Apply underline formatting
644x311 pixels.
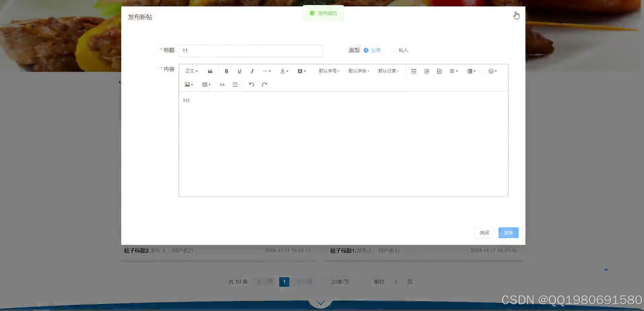(239, 71)
